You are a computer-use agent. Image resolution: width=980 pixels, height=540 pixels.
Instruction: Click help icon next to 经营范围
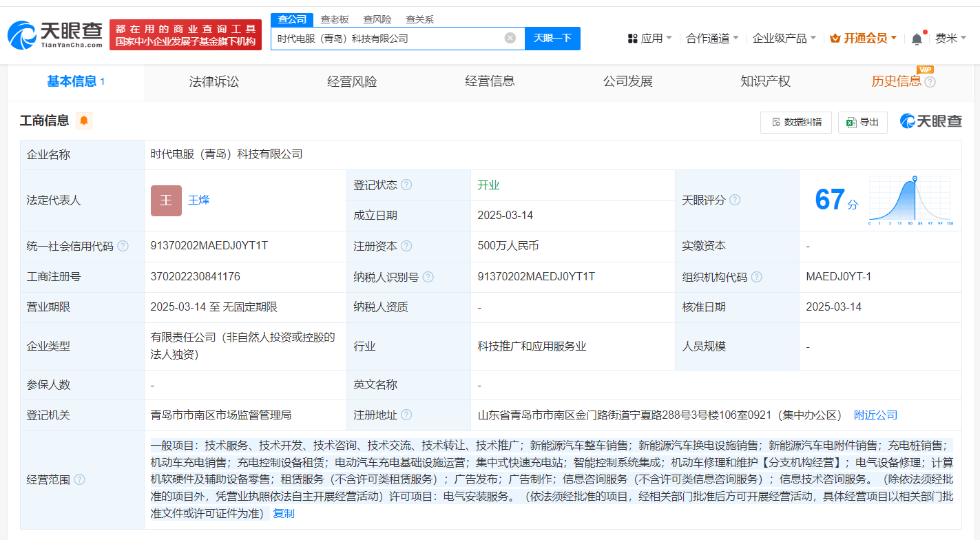click(x=79, y=479)
